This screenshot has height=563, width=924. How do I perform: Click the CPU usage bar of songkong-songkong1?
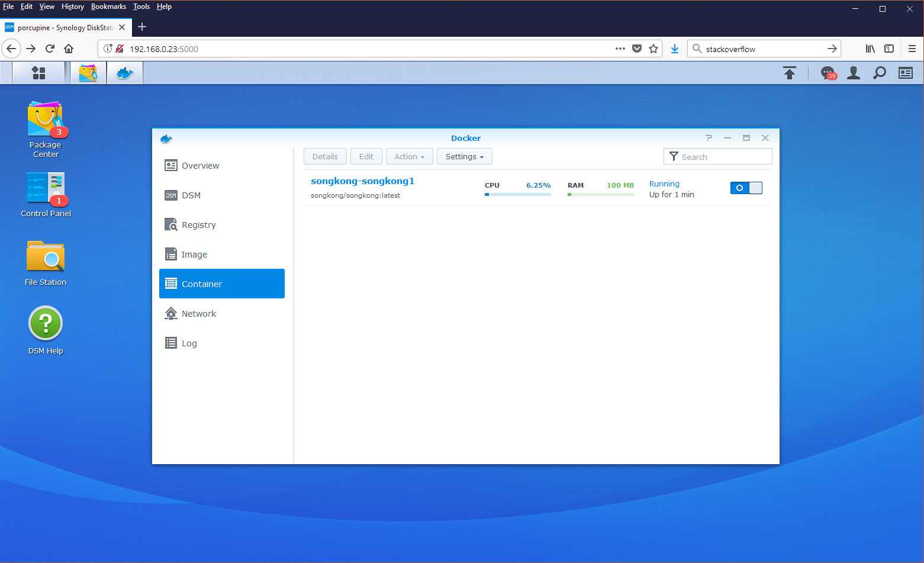tap(518, 194)
